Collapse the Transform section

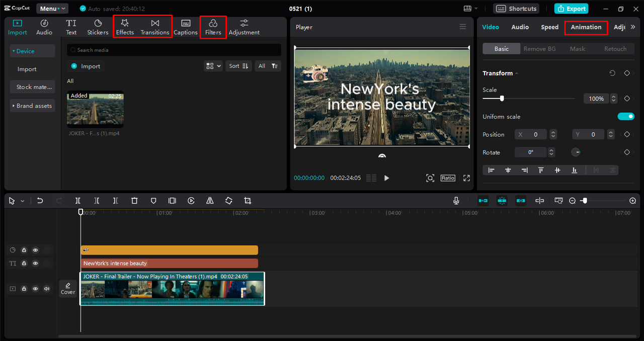517,73
